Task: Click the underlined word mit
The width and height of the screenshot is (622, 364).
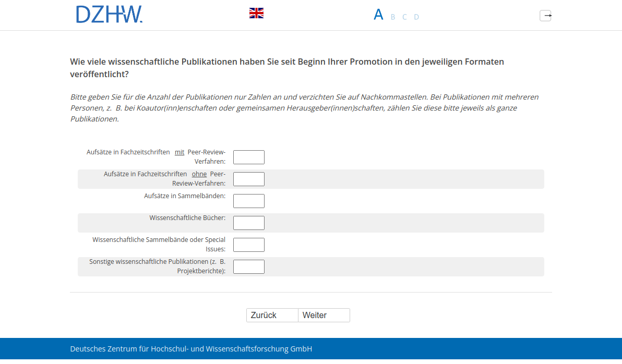Action: [x=180, y=152]
